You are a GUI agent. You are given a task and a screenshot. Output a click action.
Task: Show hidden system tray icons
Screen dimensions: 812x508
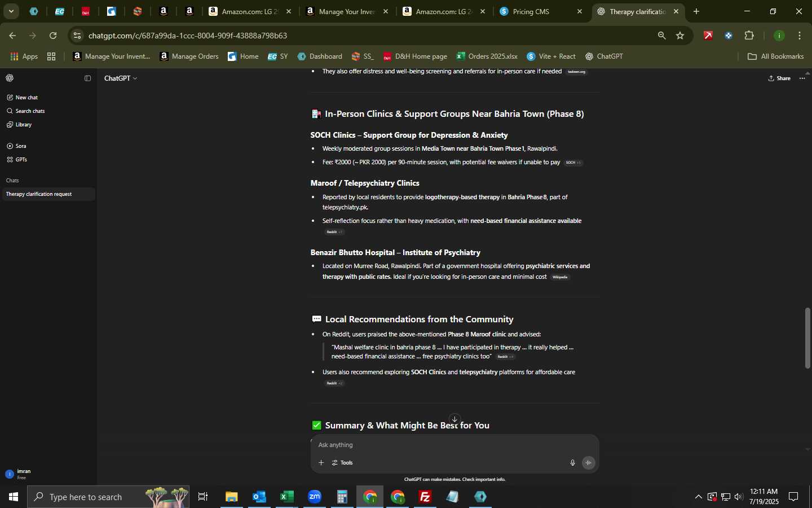click(698, 497)
